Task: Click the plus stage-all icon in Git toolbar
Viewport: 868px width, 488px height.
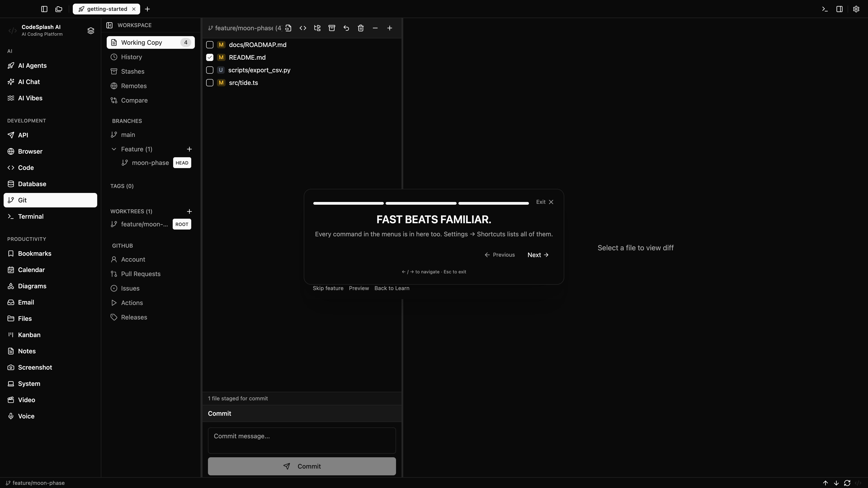Action: [x=390, y=28]
